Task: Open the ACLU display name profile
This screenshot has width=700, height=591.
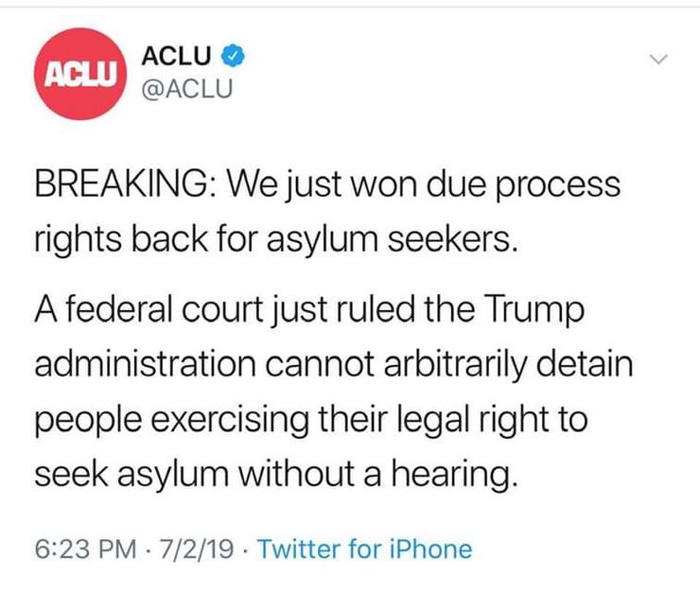Action: [x=176, y=56]
